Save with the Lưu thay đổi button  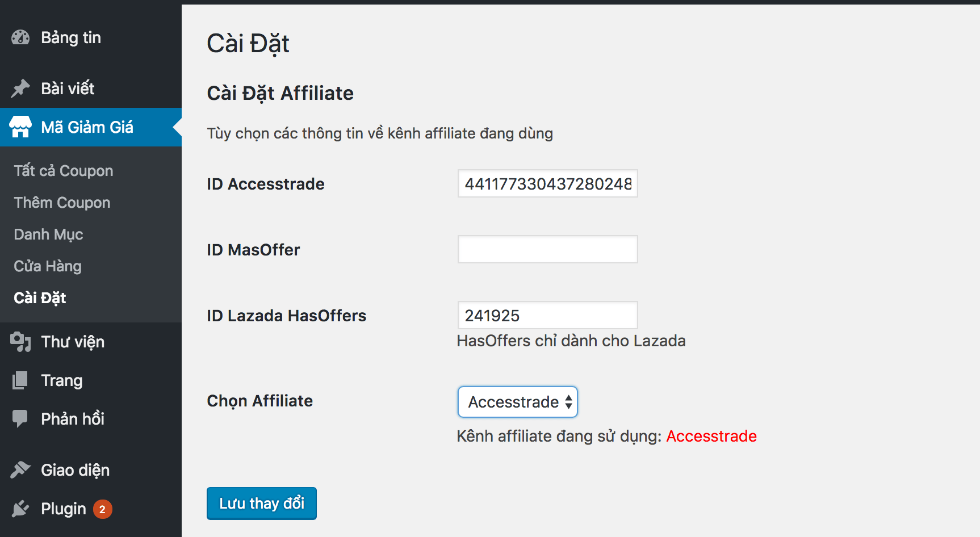(x=262, y=504)
